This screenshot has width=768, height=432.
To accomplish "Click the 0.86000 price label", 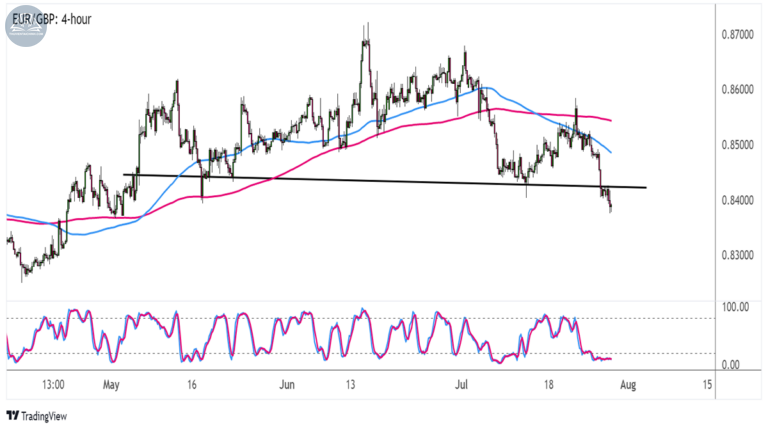I will (x=738, y=90).
